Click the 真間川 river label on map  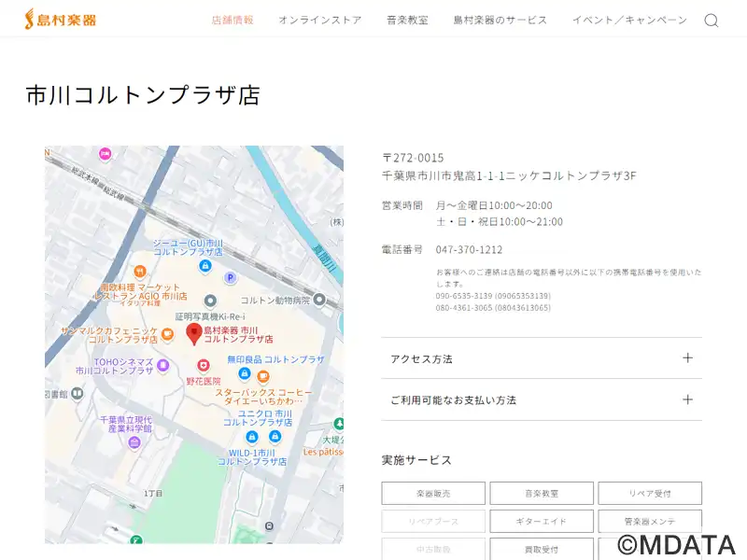(x=325, y=258)
